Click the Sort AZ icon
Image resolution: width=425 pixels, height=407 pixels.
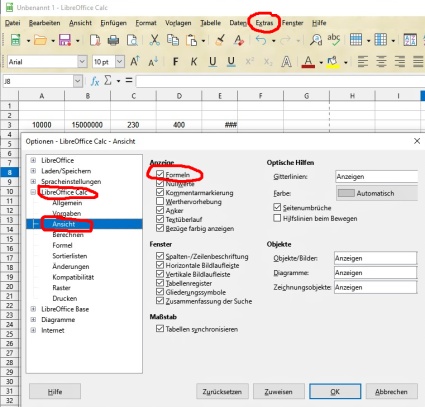410,40
